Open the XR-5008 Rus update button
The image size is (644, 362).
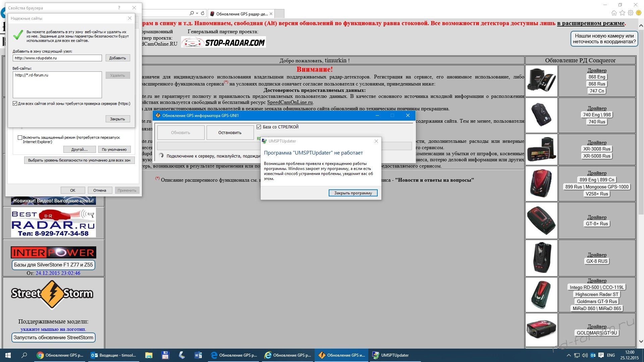(597, 156)
